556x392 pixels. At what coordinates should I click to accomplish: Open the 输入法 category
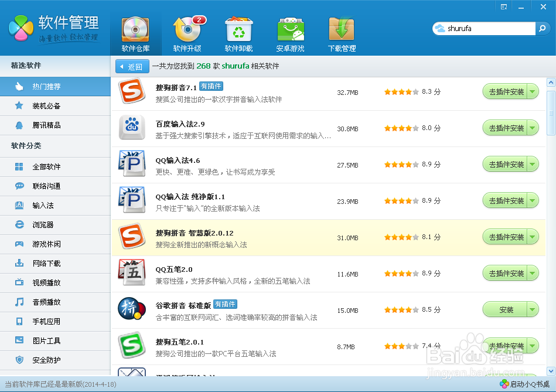coord(55,206)
